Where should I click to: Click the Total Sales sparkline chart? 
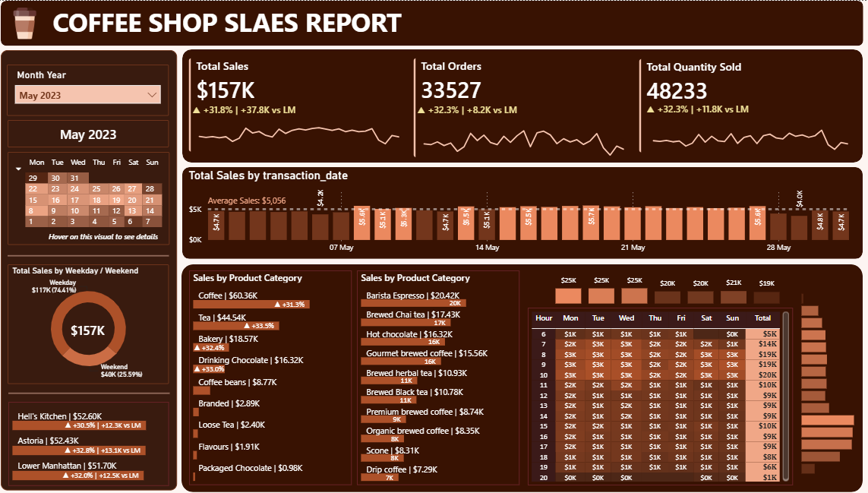tap(299, 134)
